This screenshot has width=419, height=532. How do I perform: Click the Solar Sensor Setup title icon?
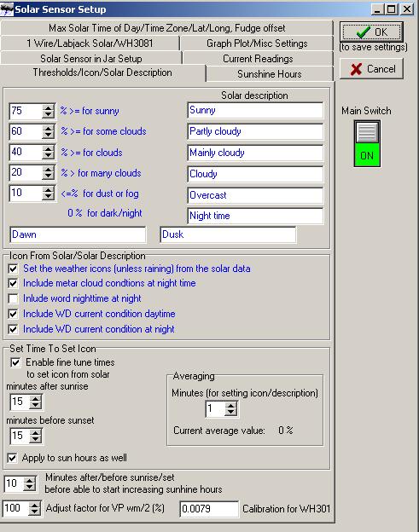point(7,9)
